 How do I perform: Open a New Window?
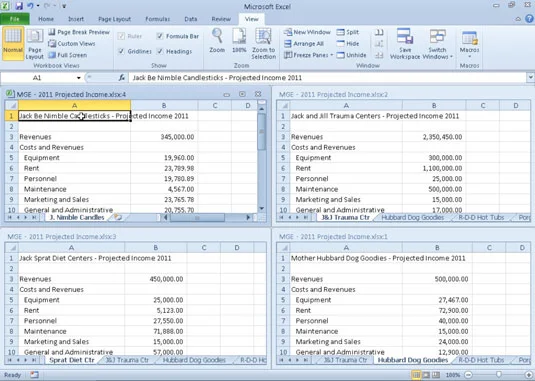coord(307,32)
